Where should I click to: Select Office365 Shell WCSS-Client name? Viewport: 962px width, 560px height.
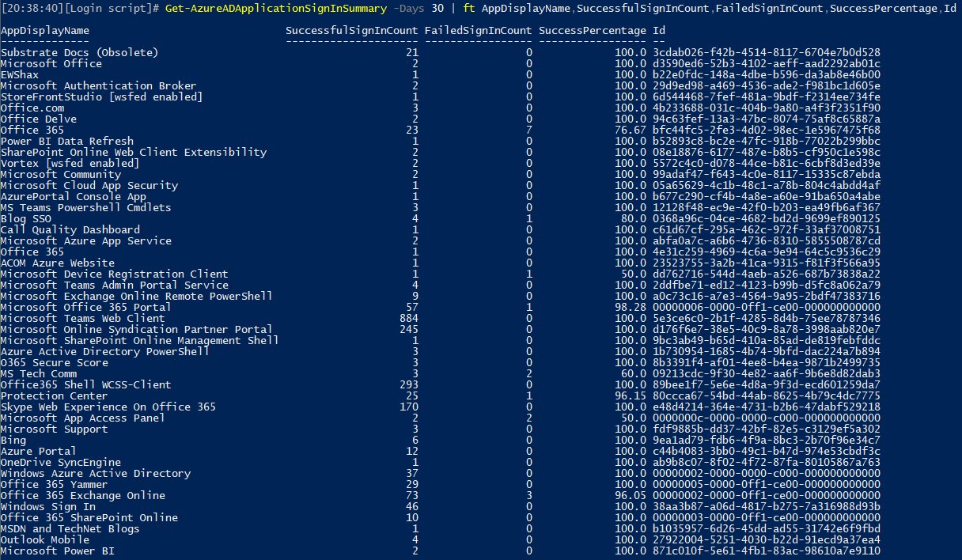coord(86,384)
